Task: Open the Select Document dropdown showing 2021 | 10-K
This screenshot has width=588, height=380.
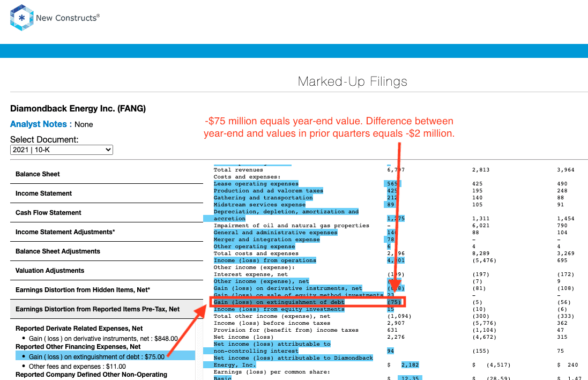Action: pos(62,150)
